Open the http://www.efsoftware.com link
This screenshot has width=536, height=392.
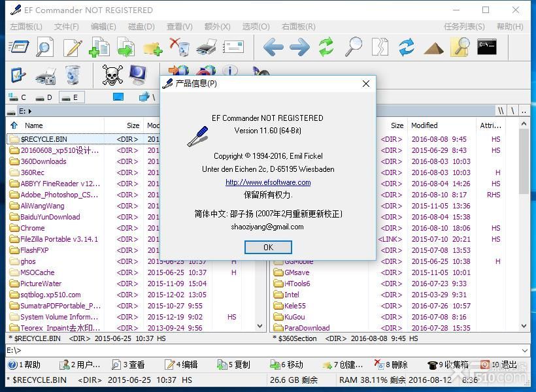[268, 182]
